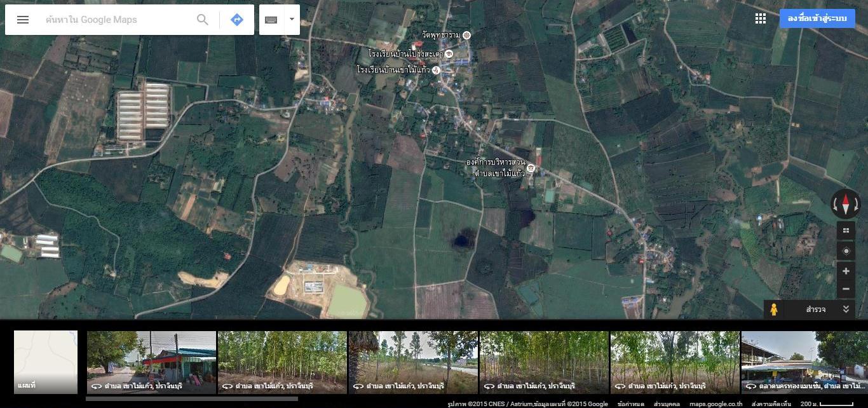Open the maps.google.co.th footer link
The height and width of the screenshot is (408, 868).
715,404
